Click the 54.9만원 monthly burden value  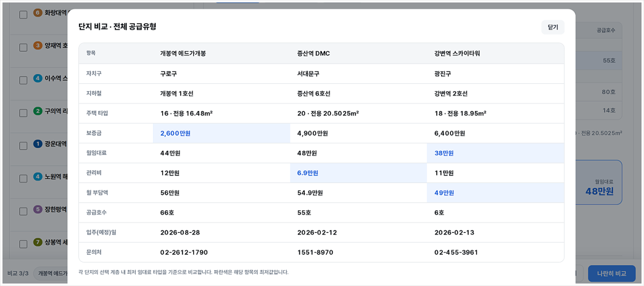pos(310,193)
